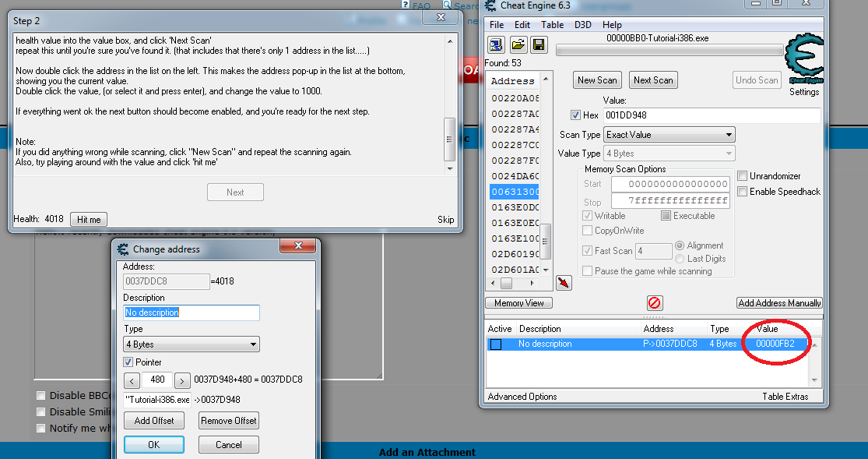This screenshot has height=459, width=868.
Task: Click the Remove Offset button
Action: 229,421
